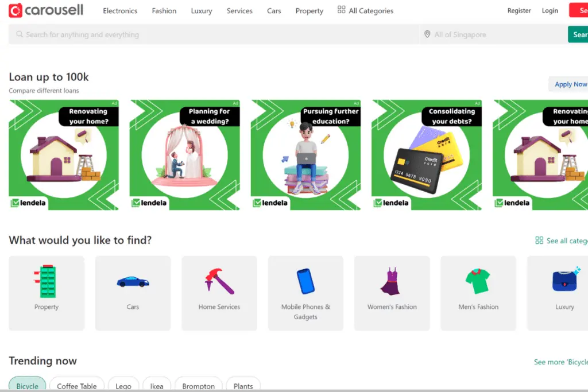The image size is (588, 392).
Task: Click the Apply Now button
Action: (x=568, y=84)
